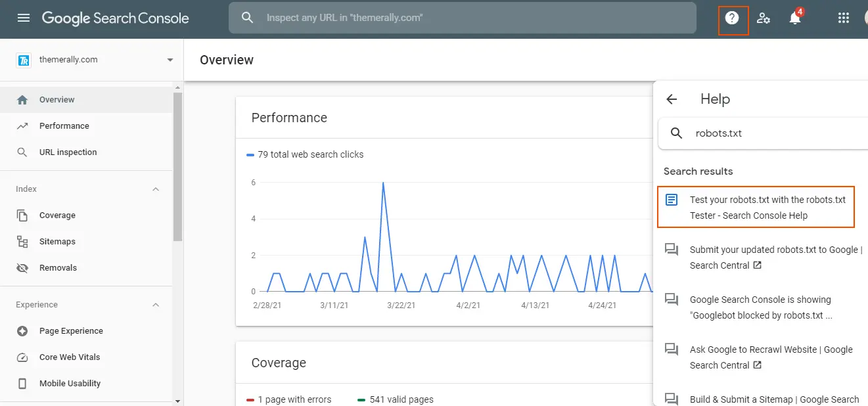This screenshot has width=868, height=406.
Task: Click the Sitemaps tree icon
Action: 22,242
